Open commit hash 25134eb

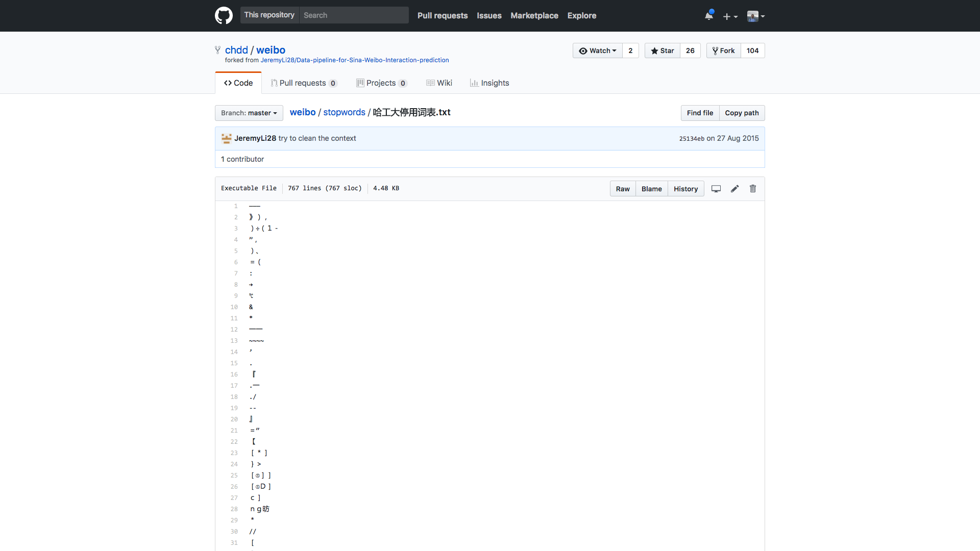(x=692, y=139)
